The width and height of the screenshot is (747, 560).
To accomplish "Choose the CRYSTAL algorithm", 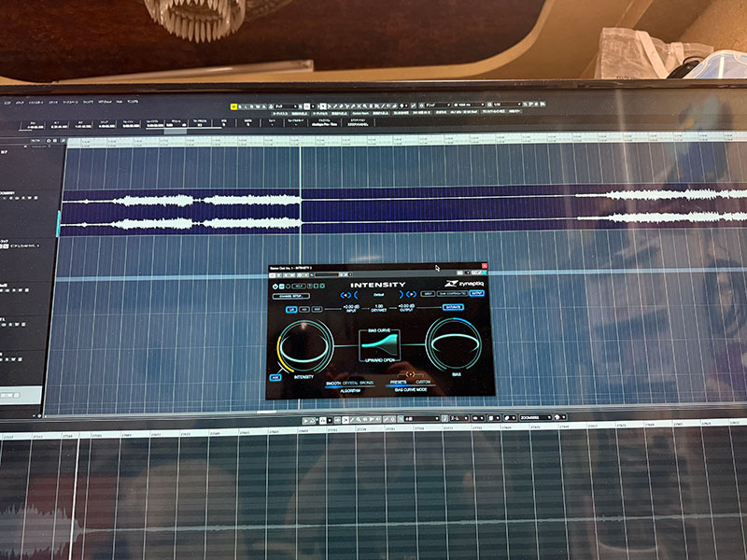I will click(x=350, y=383).
